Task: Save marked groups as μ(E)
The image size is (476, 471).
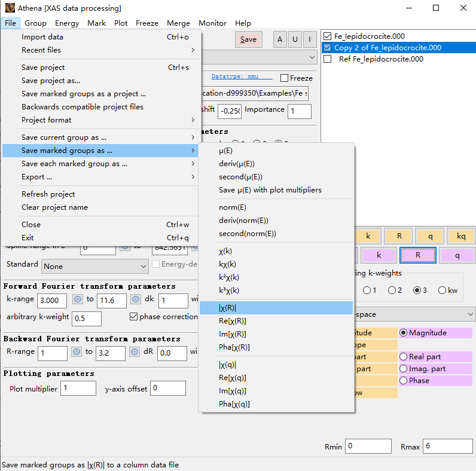Action: [x=276, y=151]
